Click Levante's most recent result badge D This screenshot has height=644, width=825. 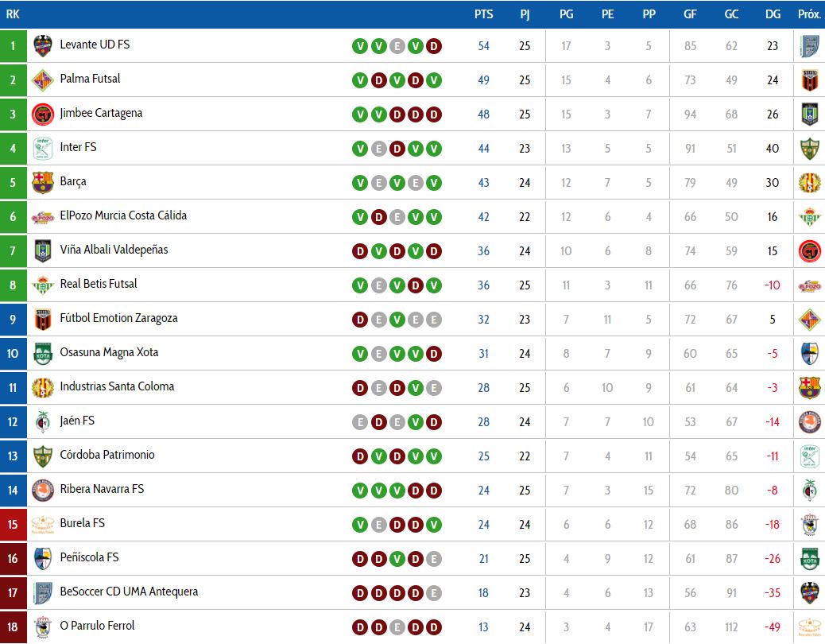(433, 46)
